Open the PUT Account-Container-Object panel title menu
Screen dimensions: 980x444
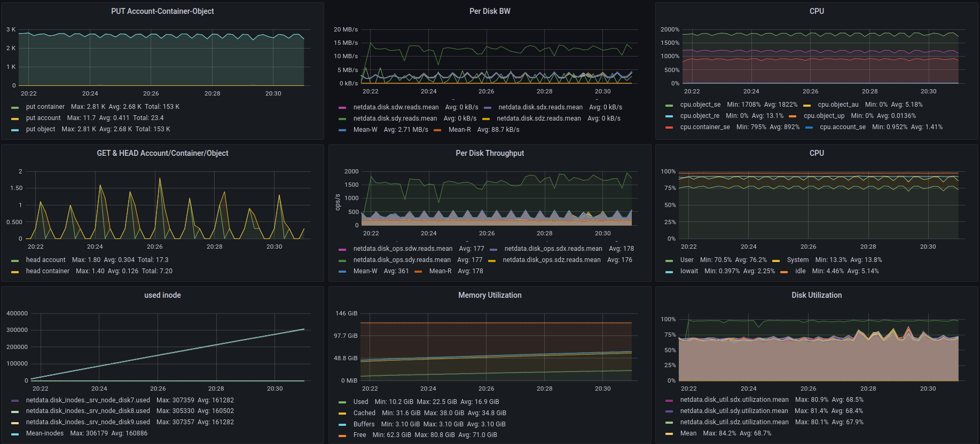(162, 11)
